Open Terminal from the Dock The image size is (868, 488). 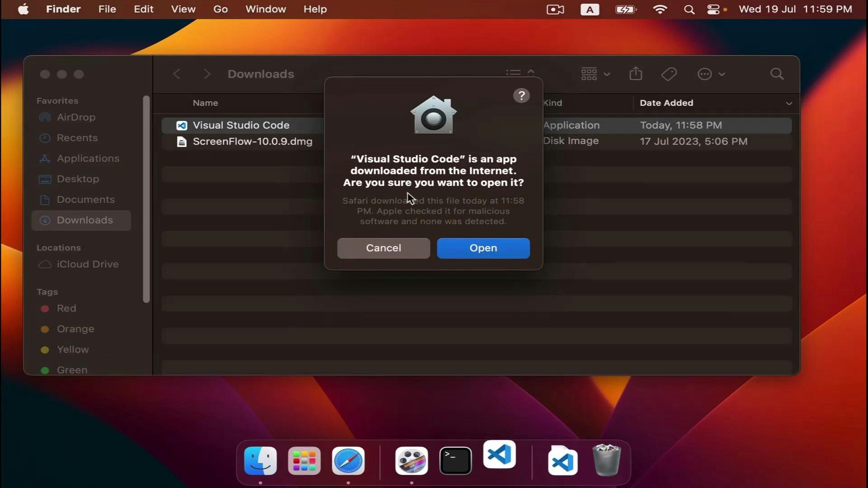tap(455, 461)
